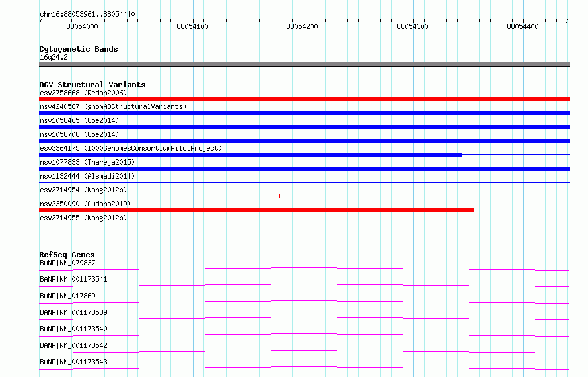
Task: Open nsv4240587 (gnomADStructuralVariants) label
Action: (113, 106)
